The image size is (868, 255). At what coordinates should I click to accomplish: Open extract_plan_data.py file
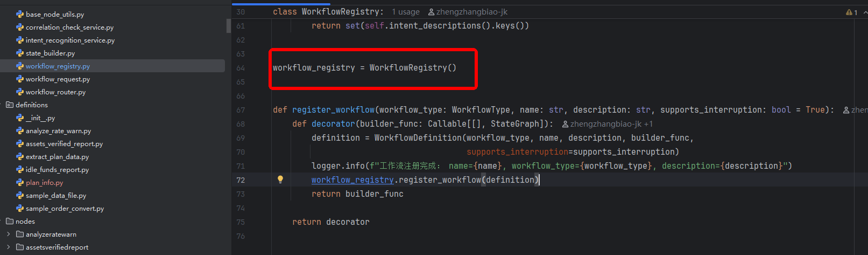click(57, 157)
